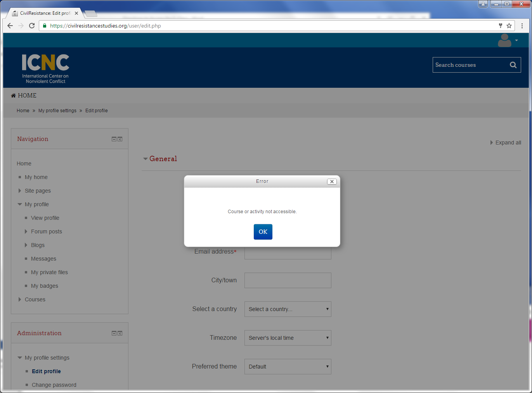This screenshot has width=532, height=393.
Task: Click the ICNC logo
Action: [45, 68]
